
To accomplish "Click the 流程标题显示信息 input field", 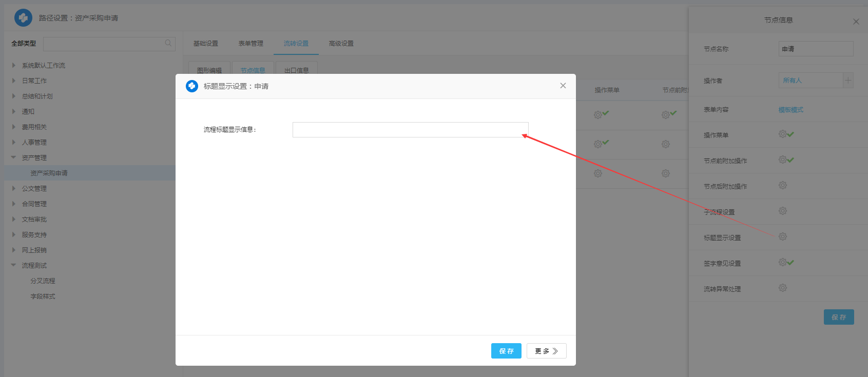I will (410, 130).
